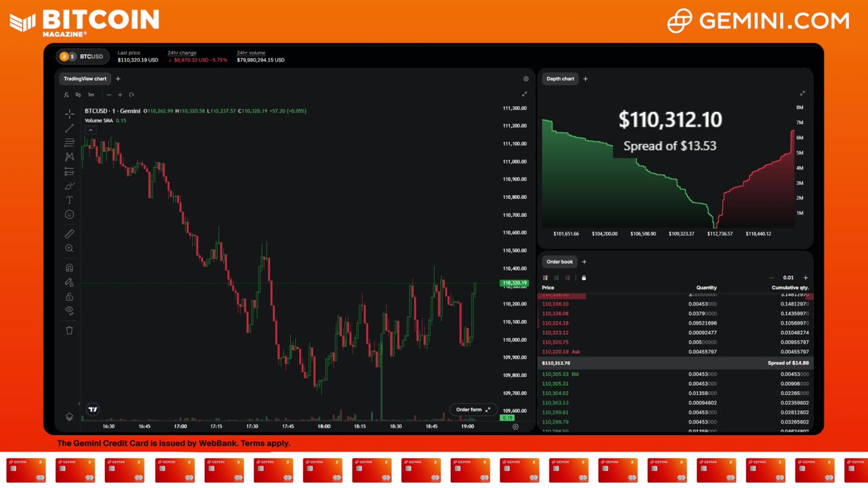Select the 110,303.13 bid price
868x488 pixels.
(x=555, y=403)
